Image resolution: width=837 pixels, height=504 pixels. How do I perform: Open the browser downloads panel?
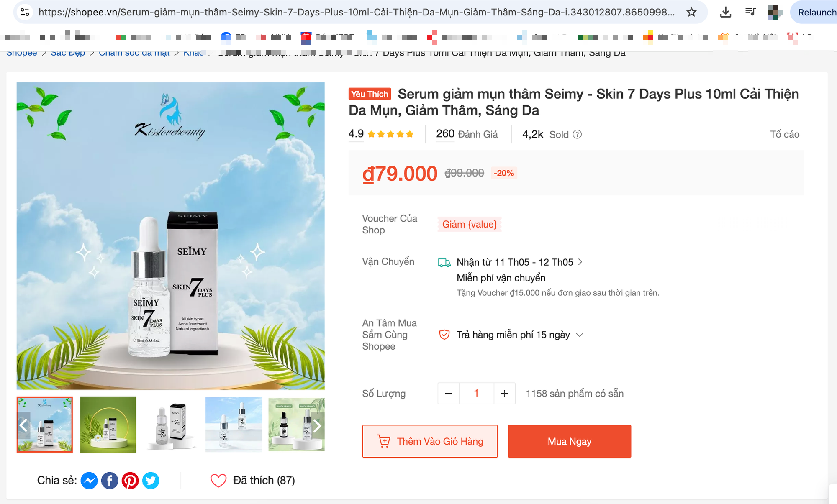[x=726, y=12]
